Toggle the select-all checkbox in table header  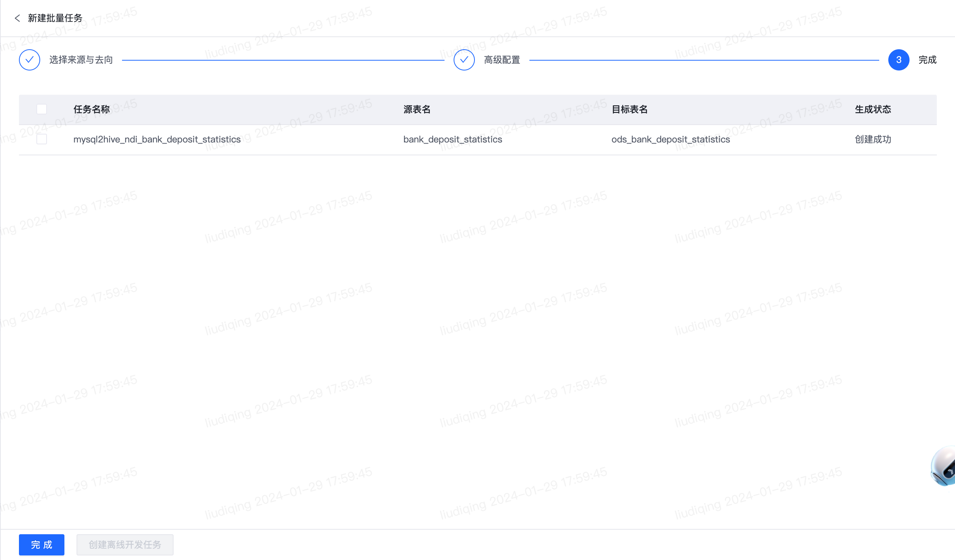(42, 109)
